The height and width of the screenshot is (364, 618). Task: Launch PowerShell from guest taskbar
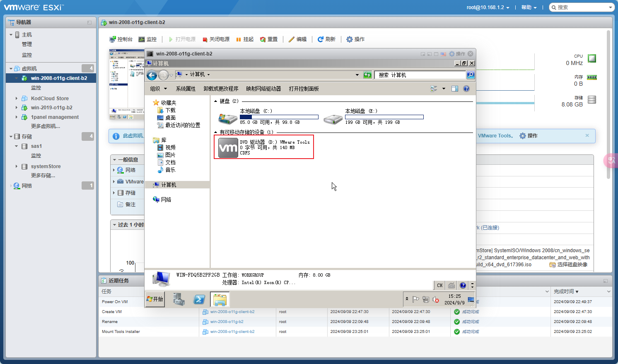point(199,299)
